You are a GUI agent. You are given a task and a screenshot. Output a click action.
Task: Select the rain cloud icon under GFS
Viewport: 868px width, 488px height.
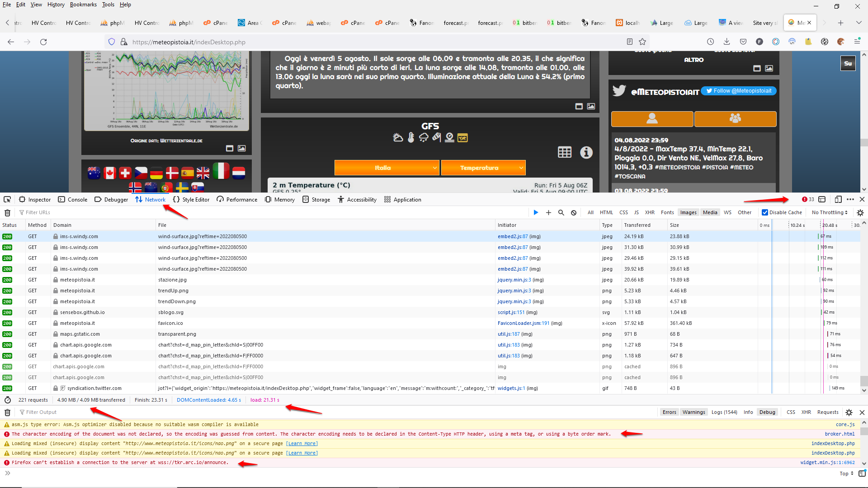point(424,137)
